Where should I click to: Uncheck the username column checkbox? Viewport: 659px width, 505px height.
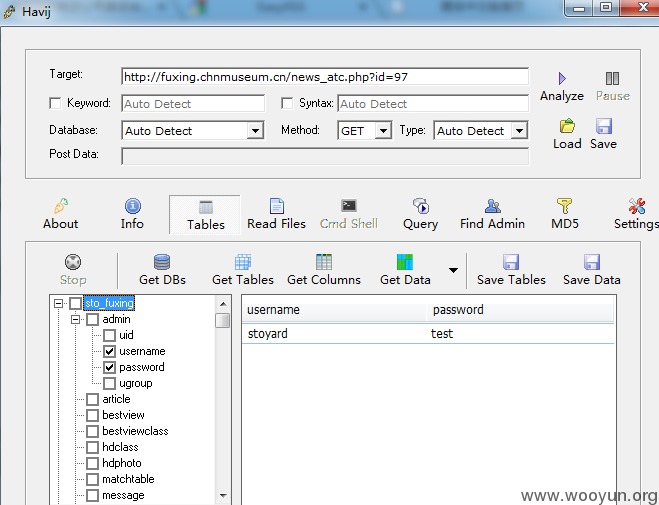pyautogui.click(x=109, y=351)
